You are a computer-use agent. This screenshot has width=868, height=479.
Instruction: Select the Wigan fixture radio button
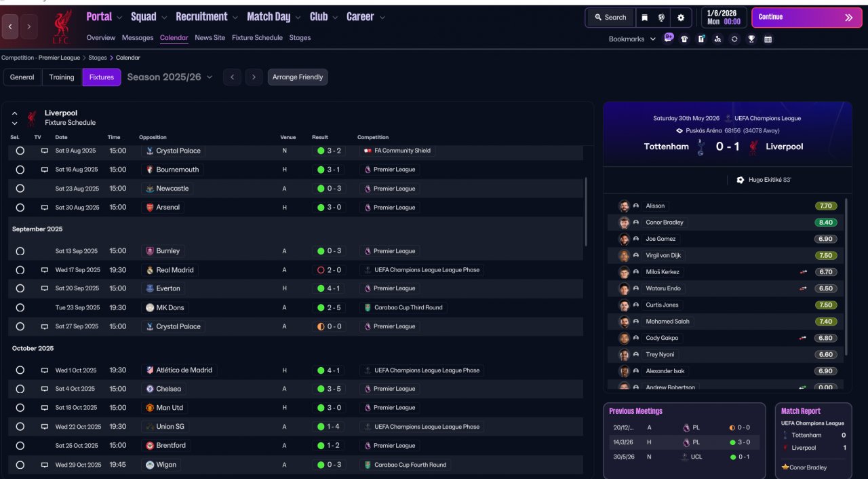pyautogui.click(x=20, y=465)
